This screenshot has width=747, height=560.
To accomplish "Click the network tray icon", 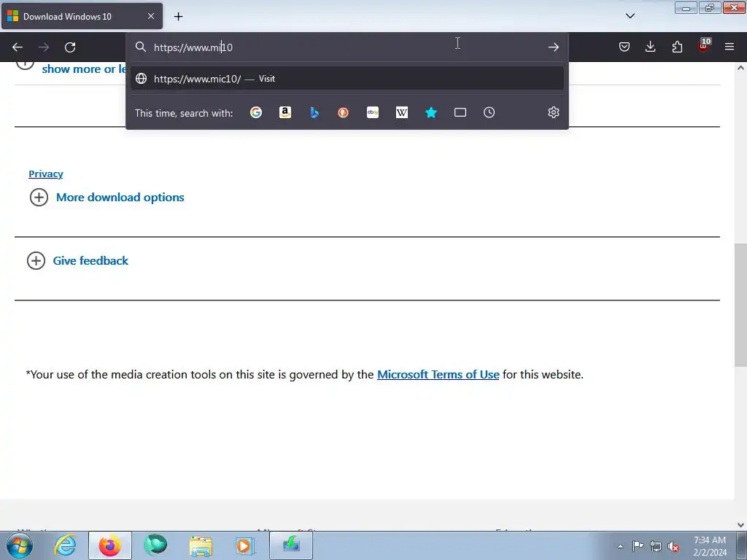I will 656,546.
